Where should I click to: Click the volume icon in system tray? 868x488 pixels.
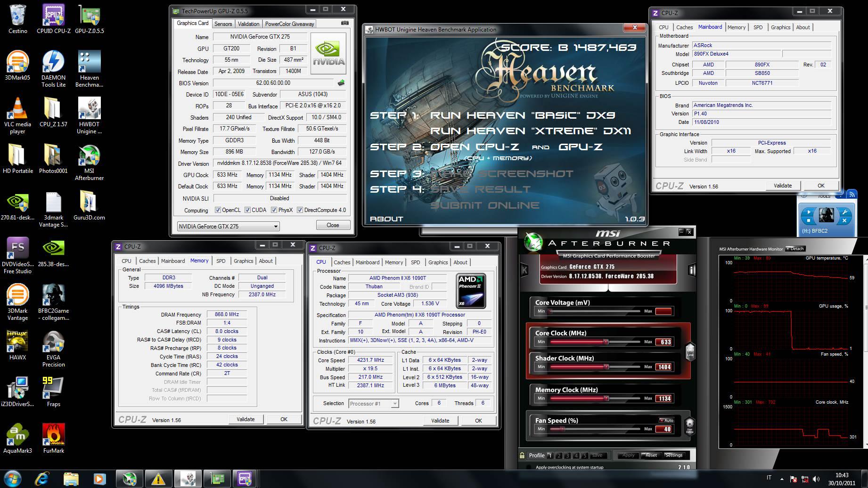[x=816, y=479]
